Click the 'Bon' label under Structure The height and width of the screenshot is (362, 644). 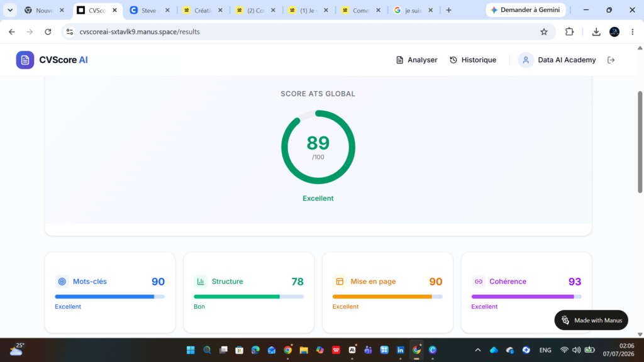click(x=199, y=307)
